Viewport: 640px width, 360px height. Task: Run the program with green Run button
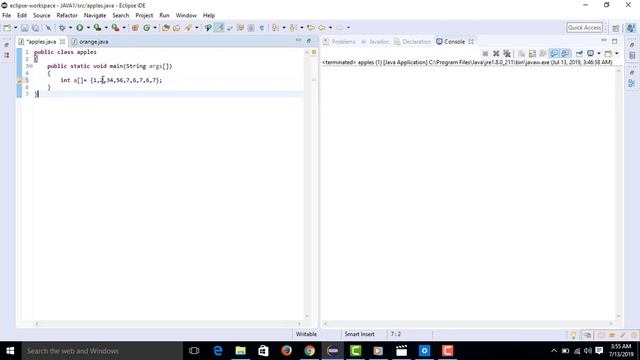pyautogui.click(x=80, y=28)
